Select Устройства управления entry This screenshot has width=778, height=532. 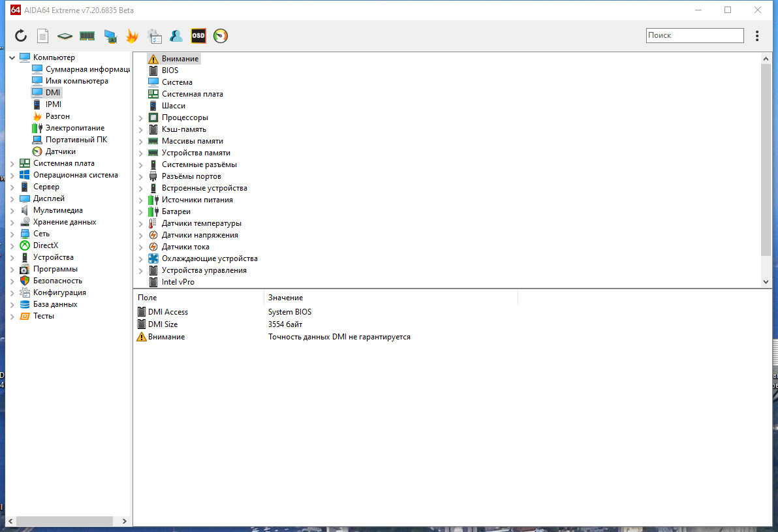[198, 270]
